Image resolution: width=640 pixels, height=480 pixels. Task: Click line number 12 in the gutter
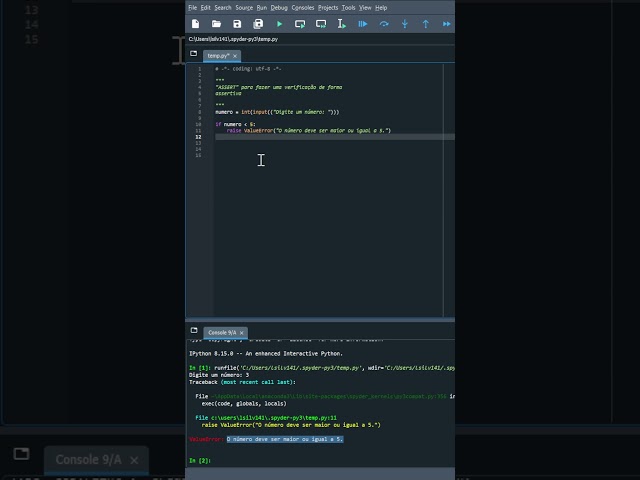pos(198,137)
